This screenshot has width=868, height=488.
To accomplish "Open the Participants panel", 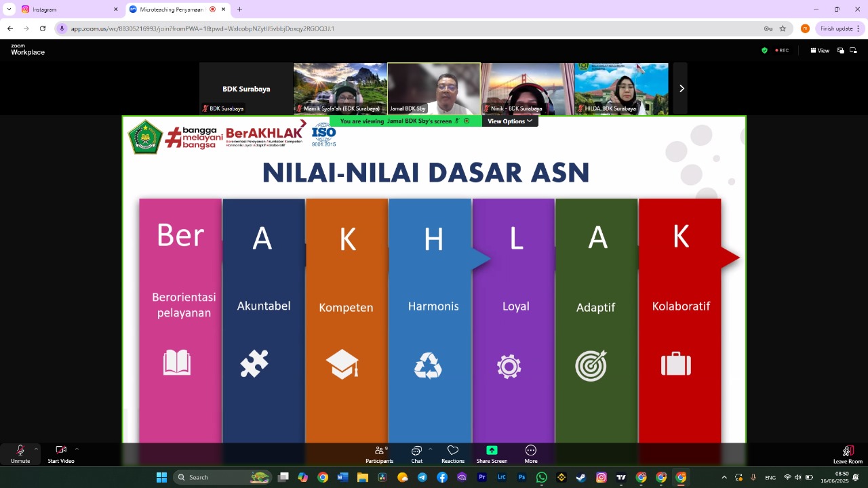I will coord(379,453).
